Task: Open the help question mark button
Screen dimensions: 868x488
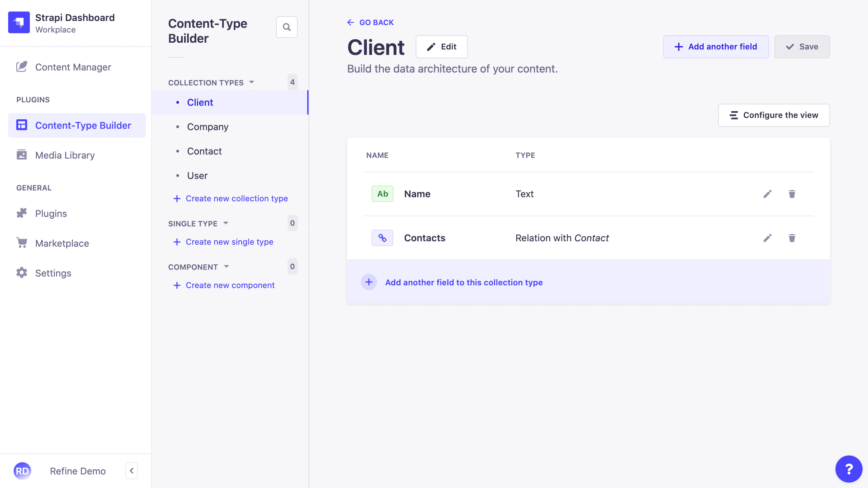Action: (848, 469)
